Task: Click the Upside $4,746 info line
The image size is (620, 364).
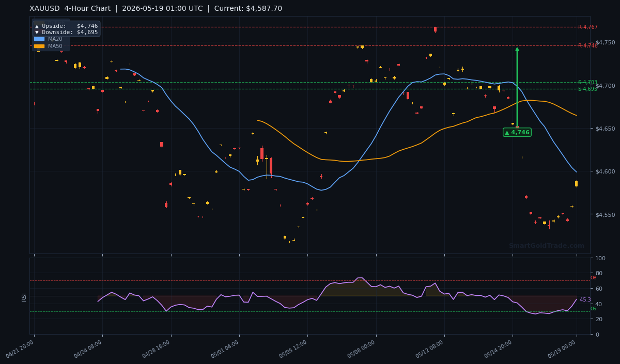Action: tap(66, 26)
